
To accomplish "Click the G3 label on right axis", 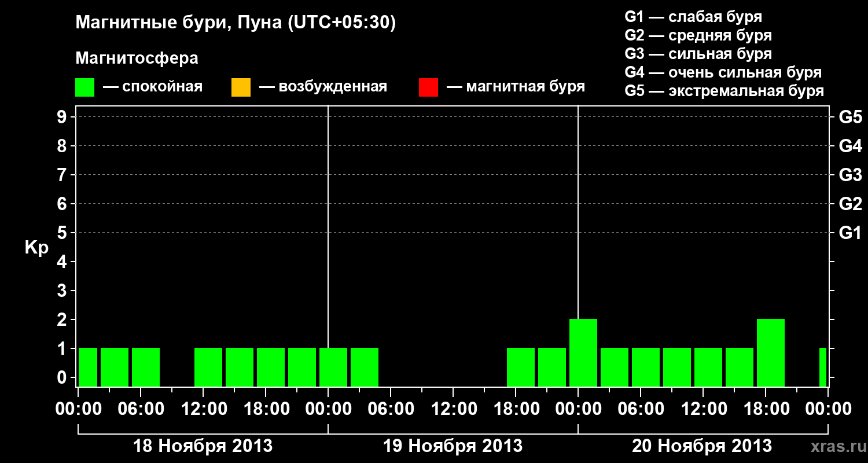I will tap(851, 175).
